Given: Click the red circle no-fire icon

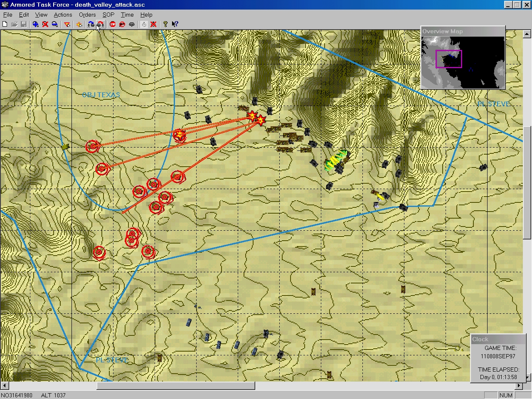Looking at the screenshot, I should tap(122, 24).
